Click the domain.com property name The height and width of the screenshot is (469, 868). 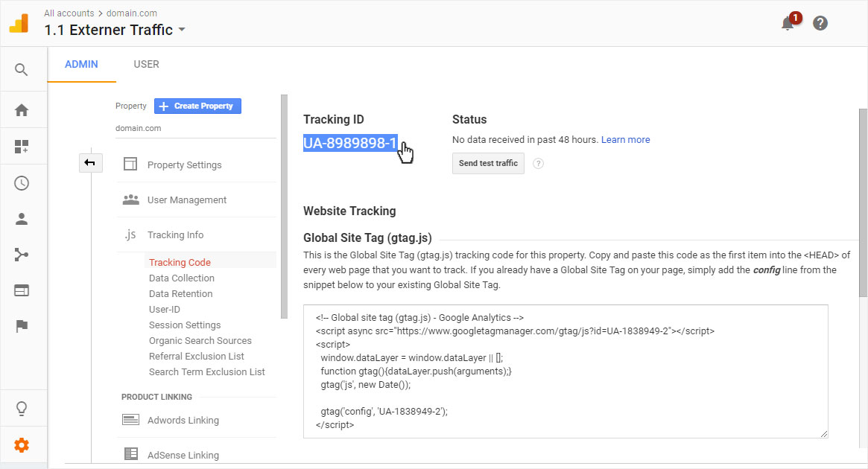click(x=139, y=128)
